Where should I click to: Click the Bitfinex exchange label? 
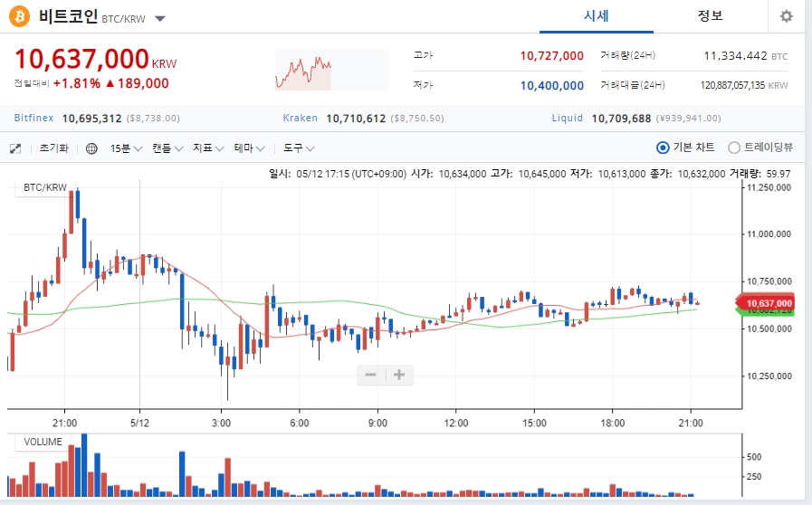(x=33, y=118)
